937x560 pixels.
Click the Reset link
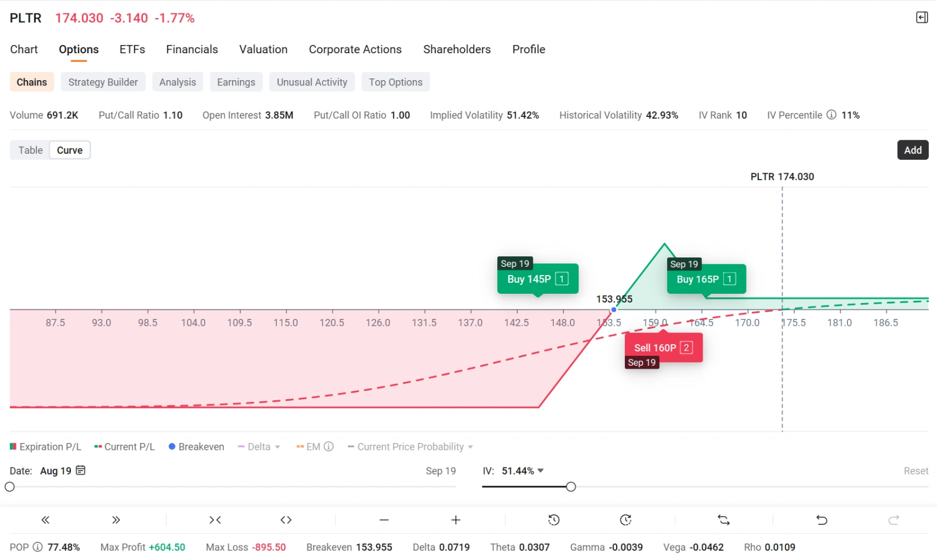(x=916, y=470)
